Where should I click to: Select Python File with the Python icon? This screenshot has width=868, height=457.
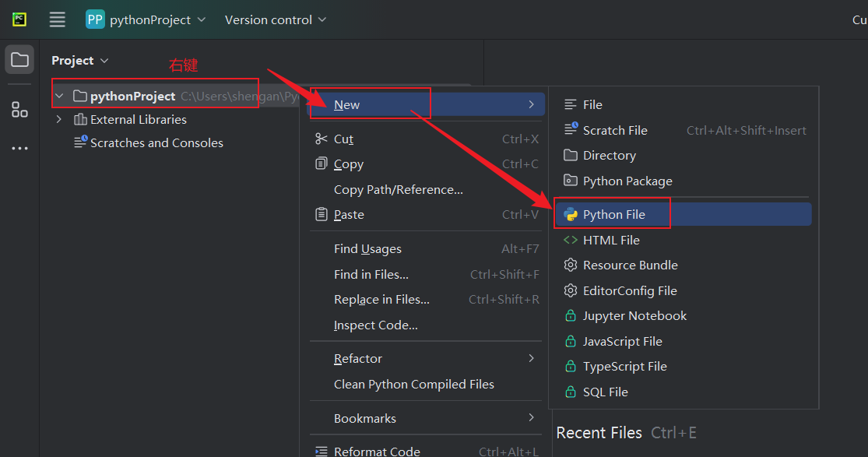[613, 215]
